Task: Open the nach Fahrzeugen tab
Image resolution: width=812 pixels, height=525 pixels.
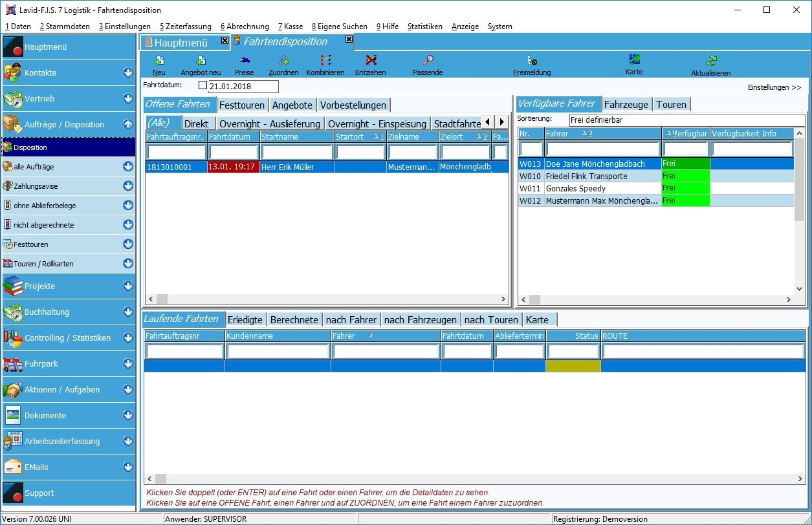Action: [421, 319]
